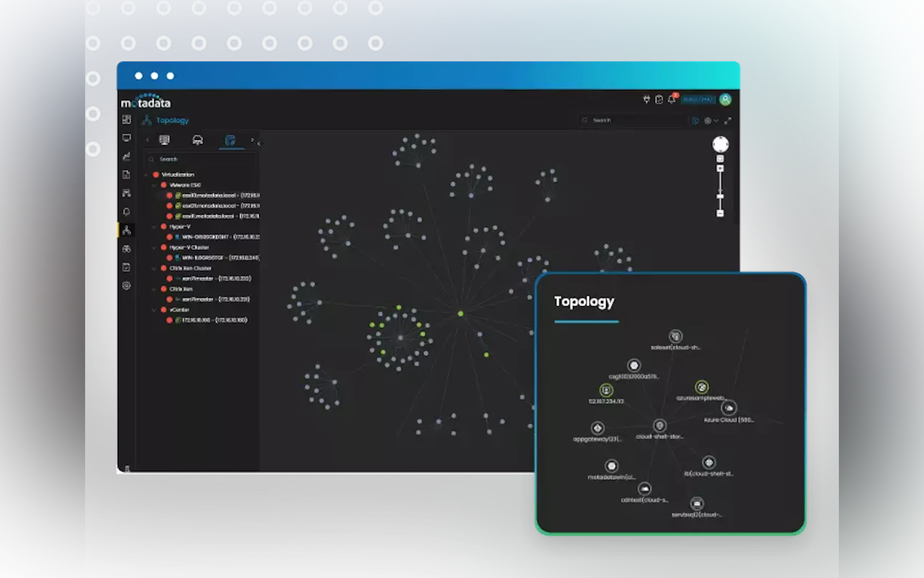Click the notification bell icon
This screenshot has height=578, width=924.
pyautogui.click(x=672, y=100)
